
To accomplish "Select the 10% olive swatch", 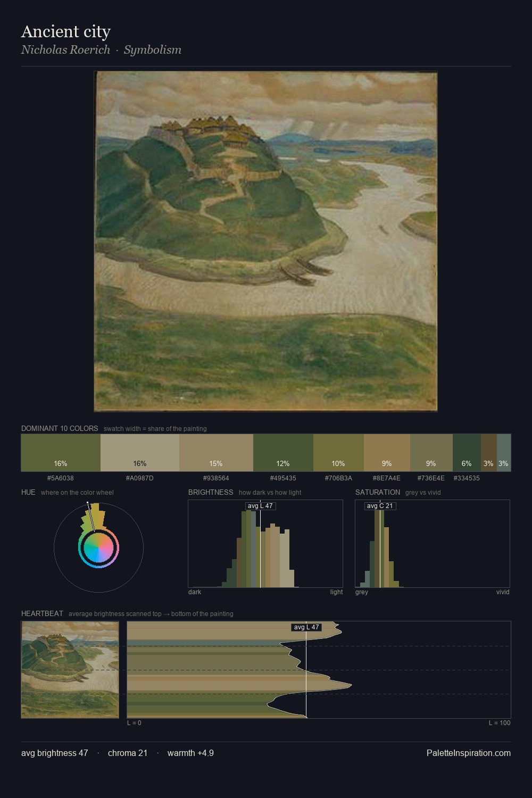I will click(338, 453).
